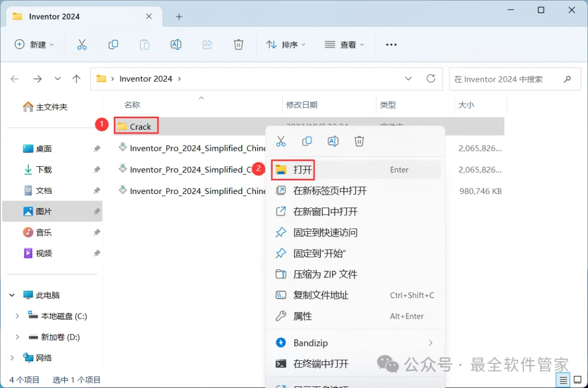This screenshot has height=388, width=588.
Task: Add a new tab with the plus button
Action: coord(179,16)
